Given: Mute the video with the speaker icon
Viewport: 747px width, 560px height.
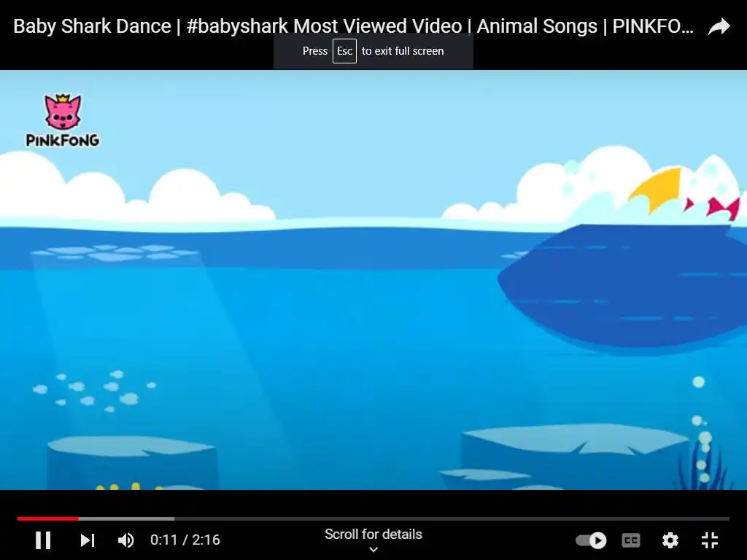Looking at the screenshot, I should pyautogui.click(x=126, y=540).
